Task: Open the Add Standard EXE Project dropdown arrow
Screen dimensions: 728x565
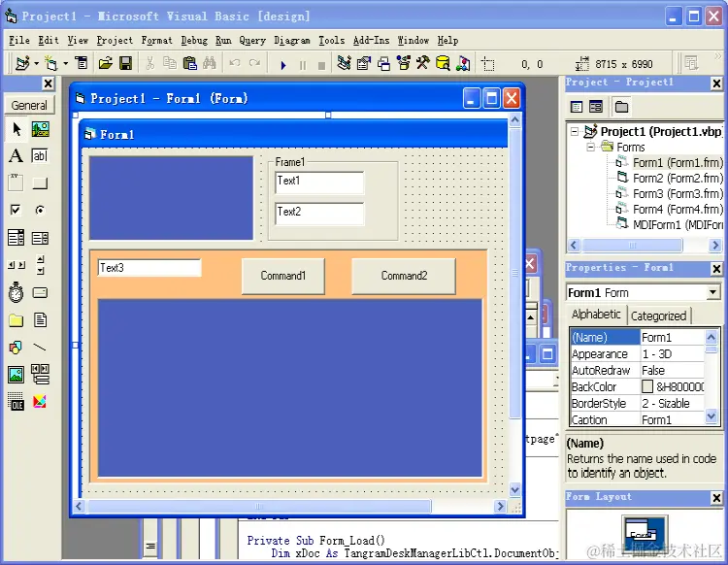Action: 36,64
